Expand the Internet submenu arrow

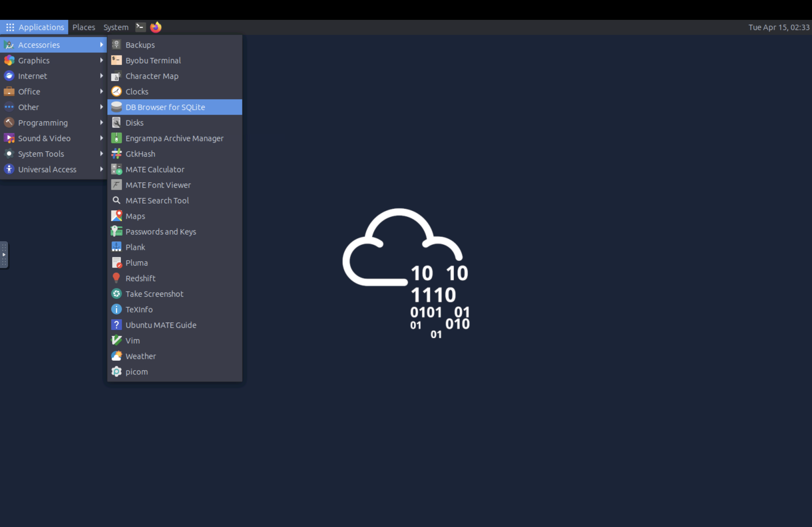coord(101,76)
